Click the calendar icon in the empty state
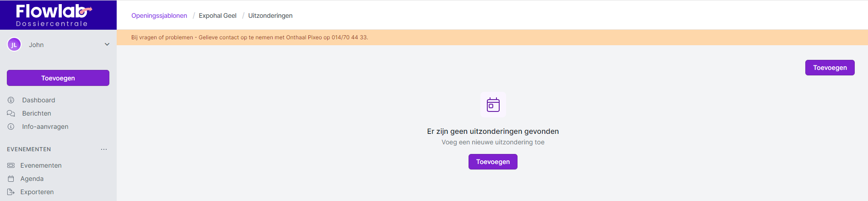The image size is (868, 201). pos(493,105)
